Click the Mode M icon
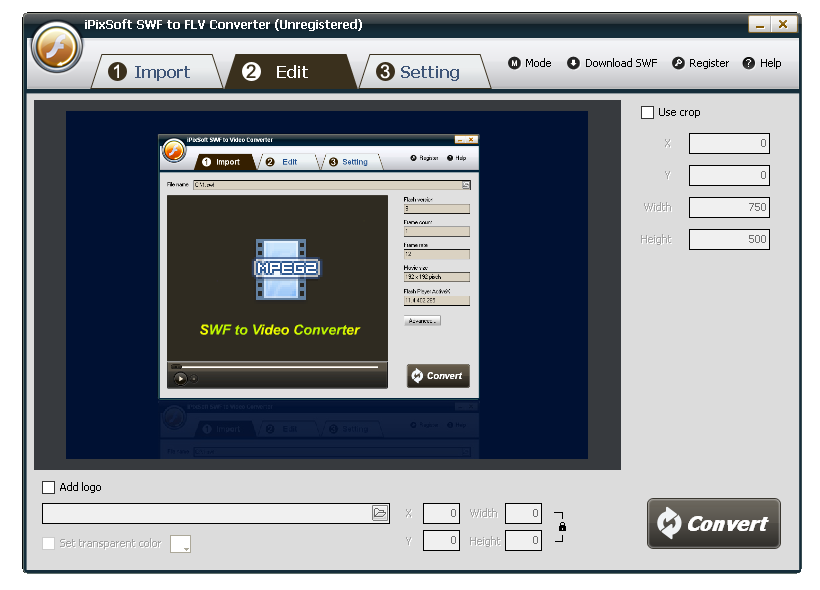Image resolution: width=820 pixels, height=590 pixels. [515, 63]
